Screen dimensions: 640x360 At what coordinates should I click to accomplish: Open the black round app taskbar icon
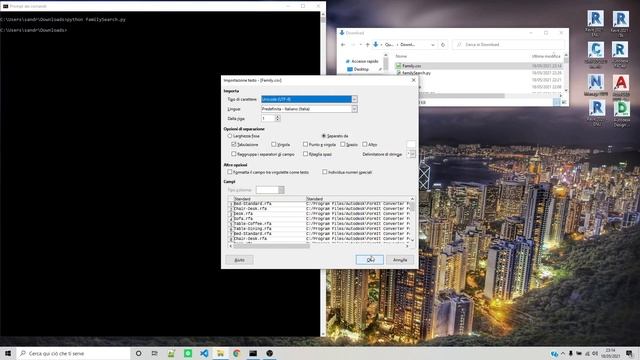[269, 353]
